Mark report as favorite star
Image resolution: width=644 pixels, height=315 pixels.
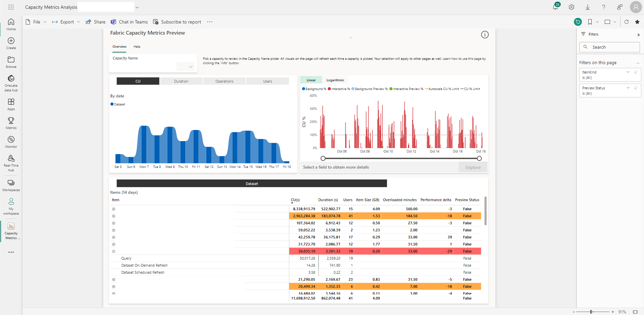(637, 22)
